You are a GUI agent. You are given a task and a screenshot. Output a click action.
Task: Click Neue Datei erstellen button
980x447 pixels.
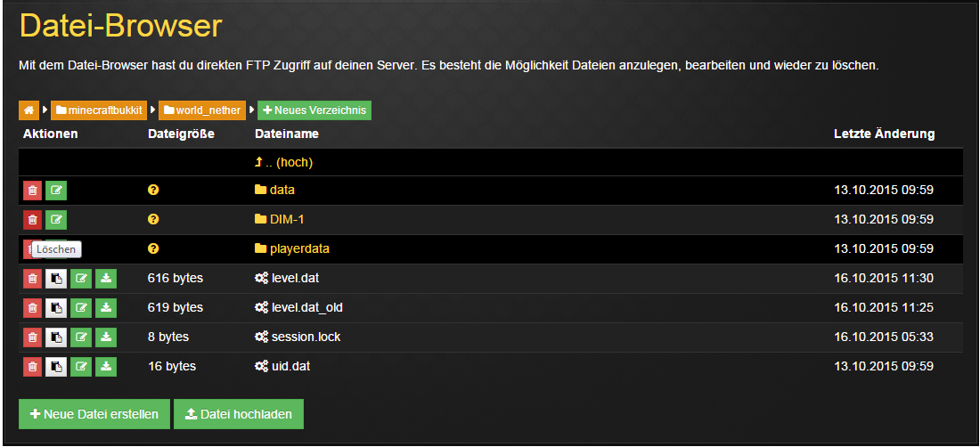pos(94,414)
